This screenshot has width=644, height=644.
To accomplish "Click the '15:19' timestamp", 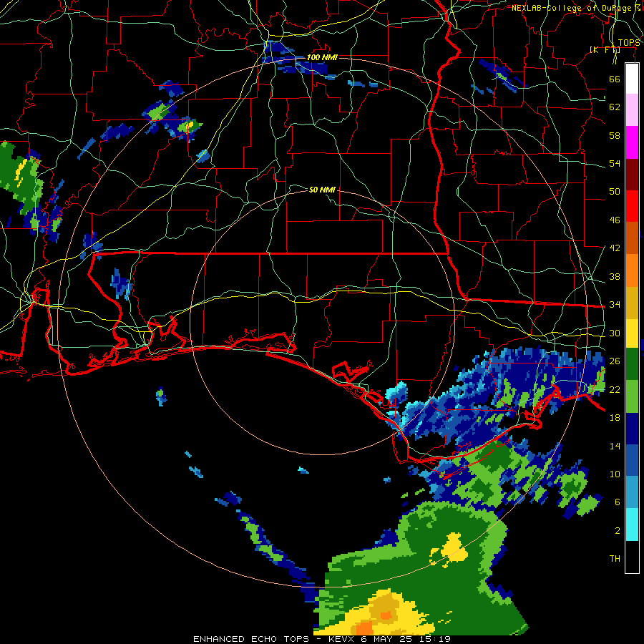I will (x=436, y=639).
